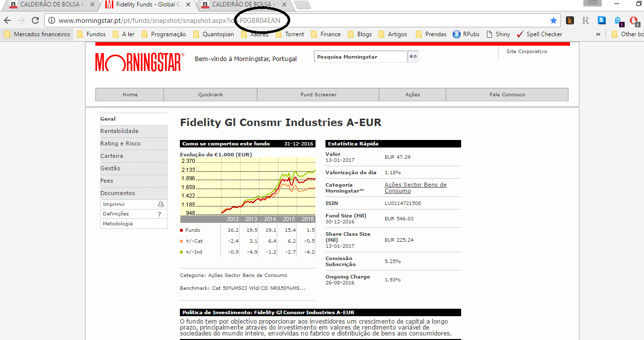Click the fund performance growth chart
Viewport: 644px width, 340px height.
247,190
